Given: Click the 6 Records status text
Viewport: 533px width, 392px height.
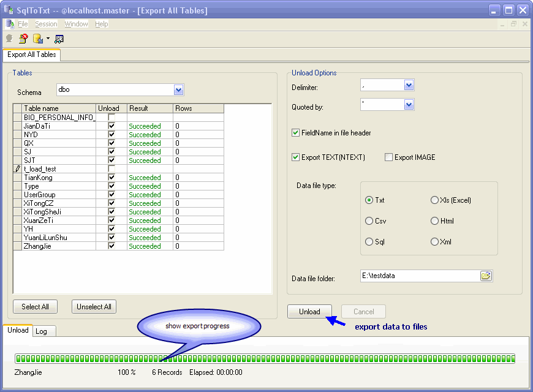Looking at the screenshot, I should 167,372.
